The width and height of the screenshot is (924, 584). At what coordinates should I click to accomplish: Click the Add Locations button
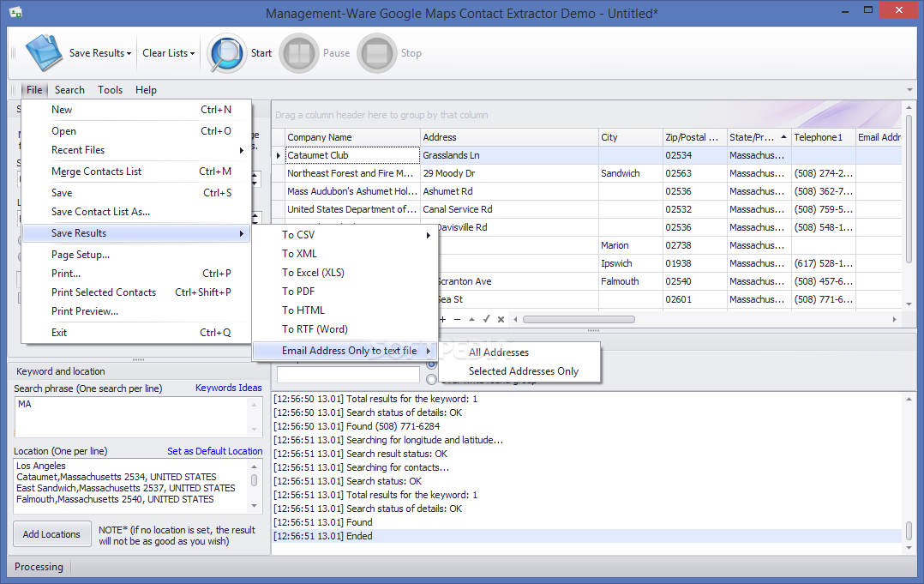click(51, 534)
